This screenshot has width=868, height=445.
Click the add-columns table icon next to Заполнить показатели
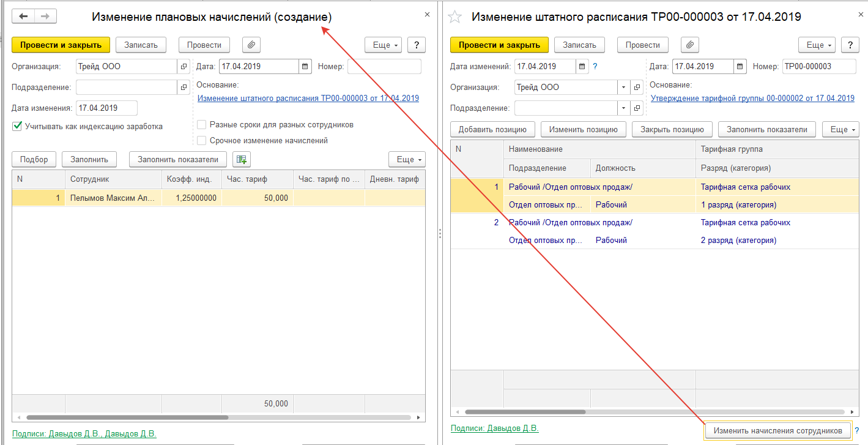pyautogui.click(x=242, y=159)
